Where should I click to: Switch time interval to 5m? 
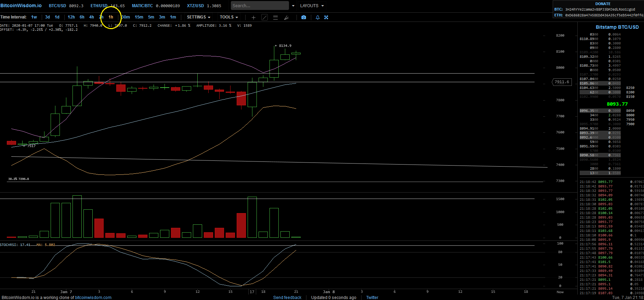151,17
